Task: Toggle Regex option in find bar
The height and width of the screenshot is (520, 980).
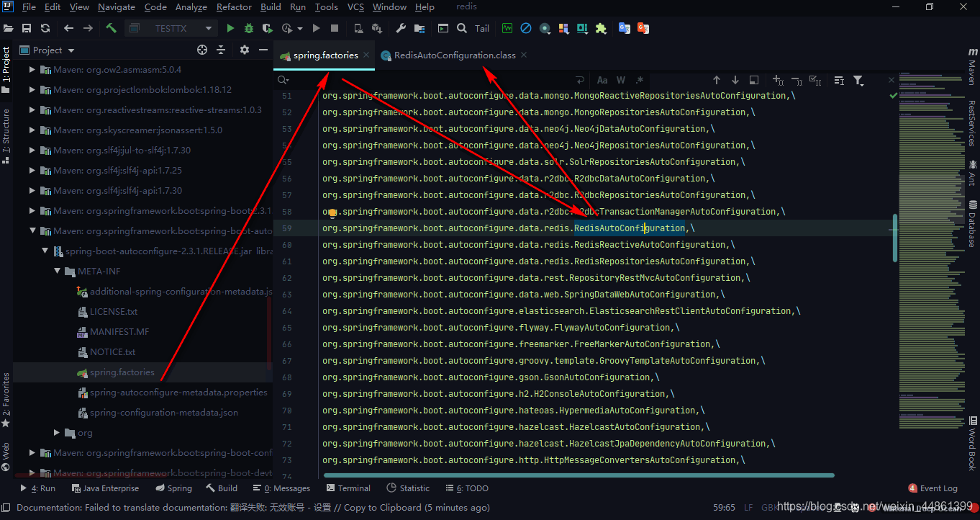Action: [639, 80]
